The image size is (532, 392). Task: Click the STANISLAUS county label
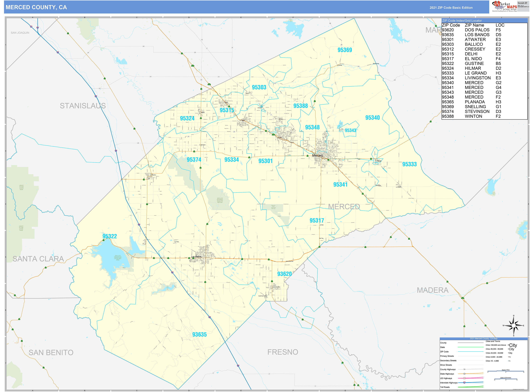click(83, 106)
